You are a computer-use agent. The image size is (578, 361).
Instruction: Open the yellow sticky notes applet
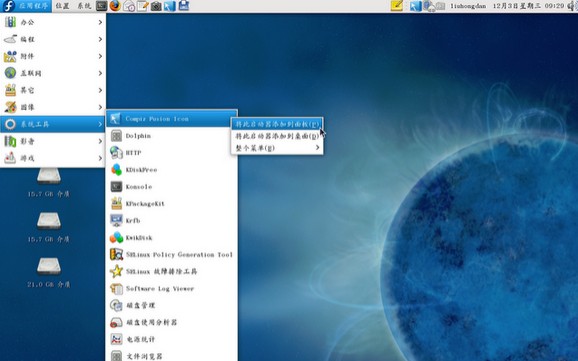click(397, 6)
